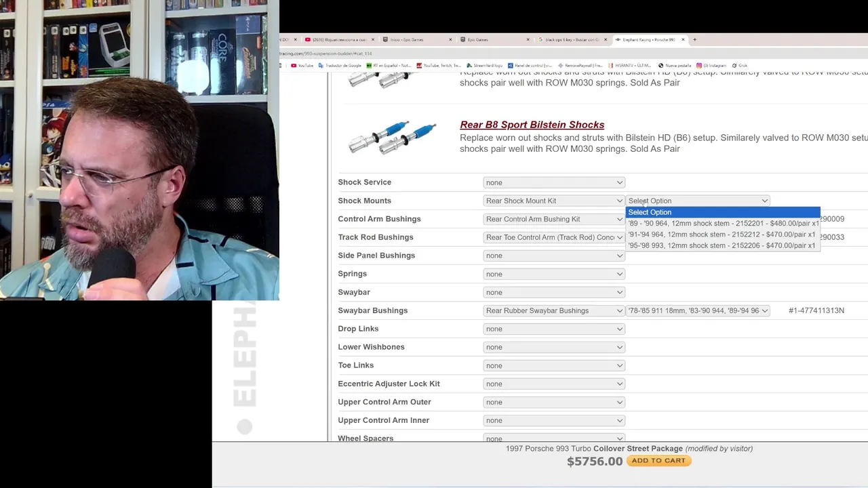
Task: Open the Wheel Spacers dropdown
Action: tap(553, 438)
